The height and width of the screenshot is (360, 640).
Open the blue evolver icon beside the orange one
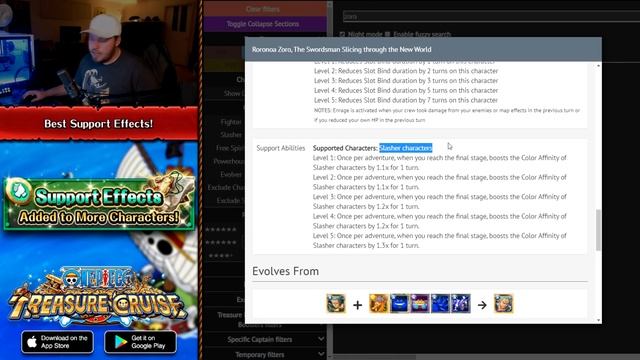(x=399, y=304)
